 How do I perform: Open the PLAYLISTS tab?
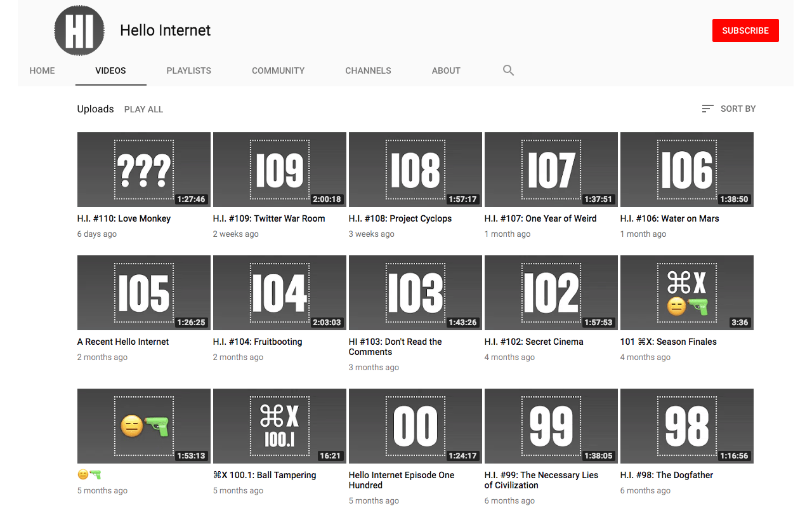tap(189, 70)
